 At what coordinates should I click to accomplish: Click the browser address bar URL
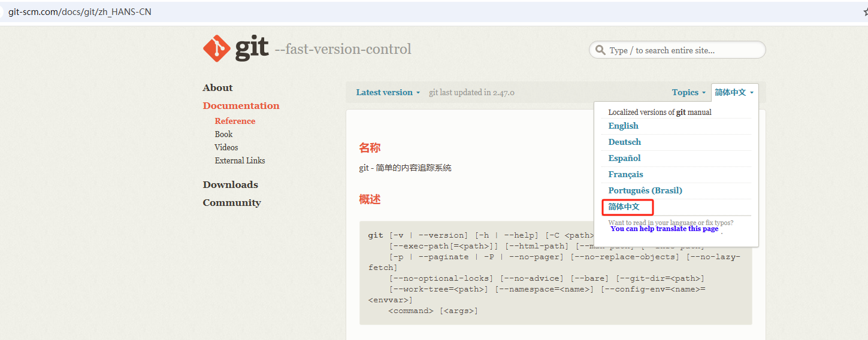click(x=79, y=11)
